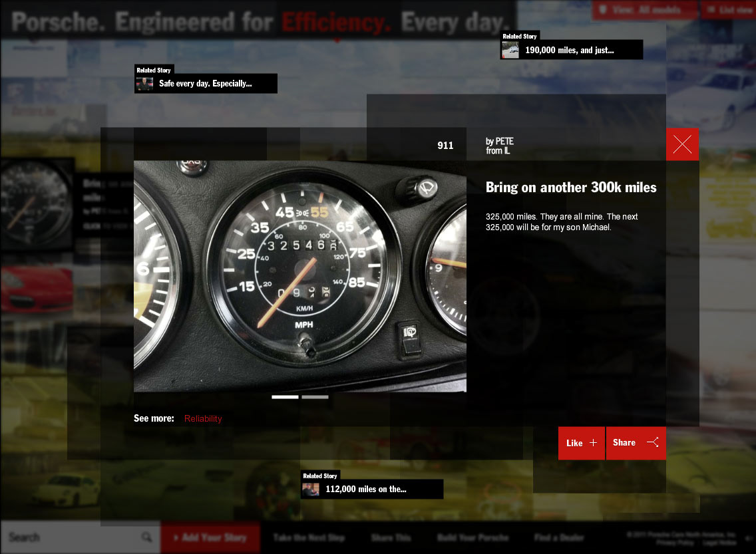Click the Privacy Policy link in footer
The height and width of the screenshot is (554, 756).
pos(675,543)
